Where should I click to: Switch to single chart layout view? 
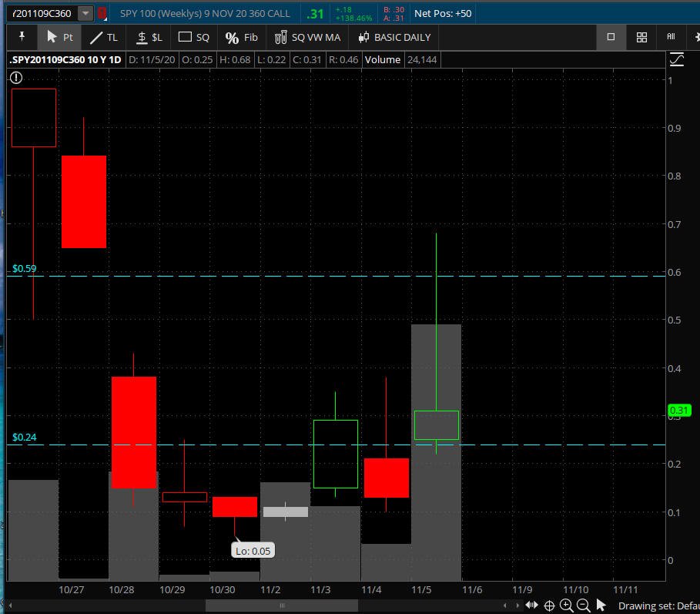pos(611,37)
